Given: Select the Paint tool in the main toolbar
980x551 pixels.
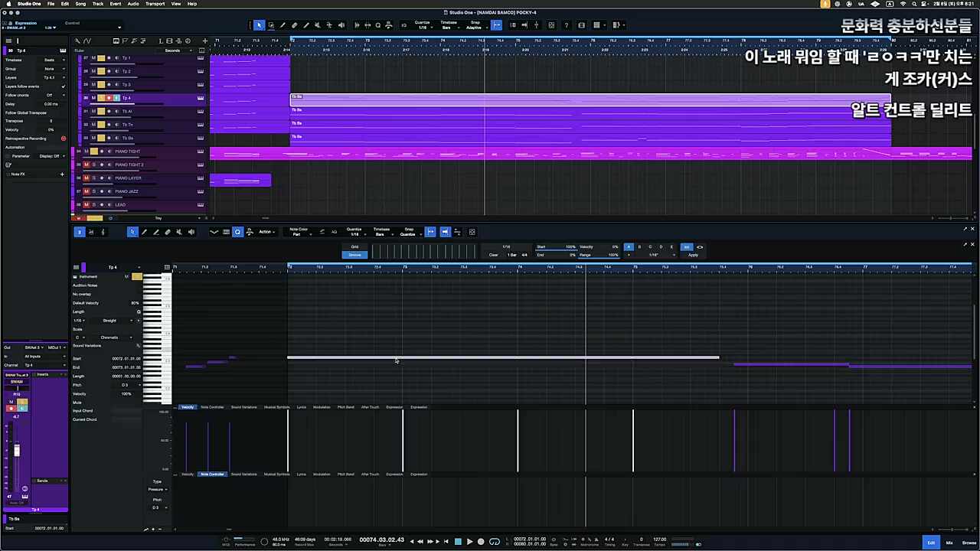Looking at the screenshot, I should [x=305, y=25].
